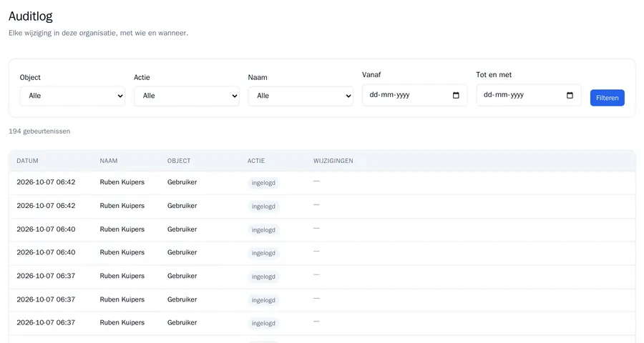Click the 'Tot en met' field label
This screenshot has height=343, width=644.
[494, 74]
